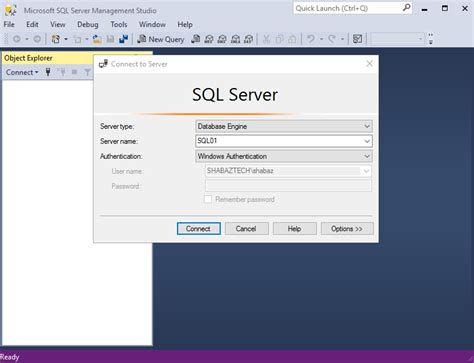Click the Password input field

(288, 186)
